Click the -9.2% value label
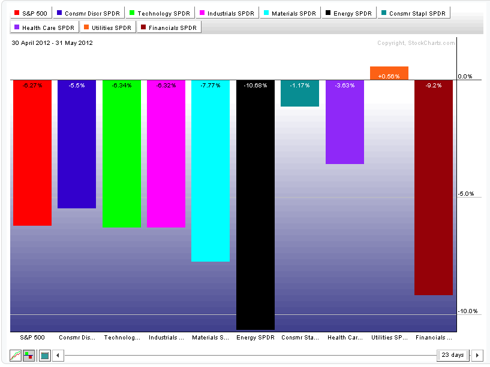 click(x=434, y=86)
